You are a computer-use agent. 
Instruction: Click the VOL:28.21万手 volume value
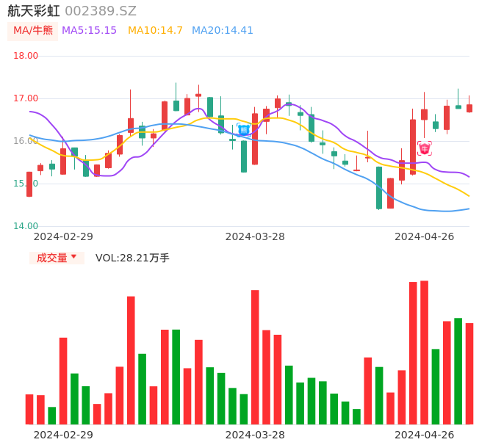pos(132,258)
